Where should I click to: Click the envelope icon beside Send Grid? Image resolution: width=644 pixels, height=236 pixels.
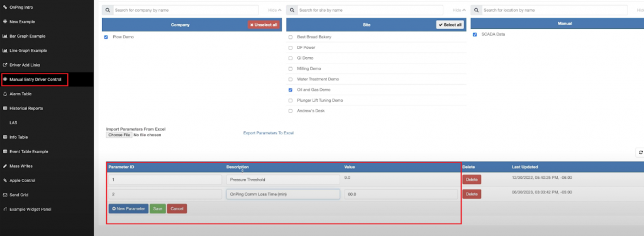pos(5,195)
